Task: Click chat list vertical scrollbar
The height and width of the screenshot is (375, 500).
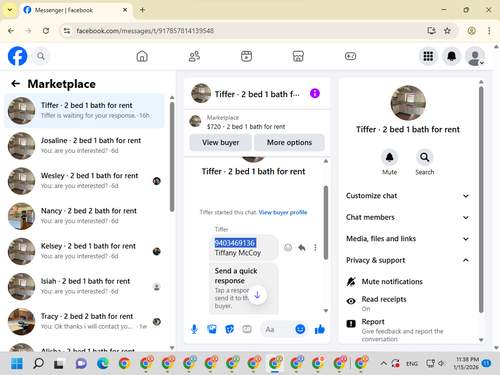Action: 172,157
